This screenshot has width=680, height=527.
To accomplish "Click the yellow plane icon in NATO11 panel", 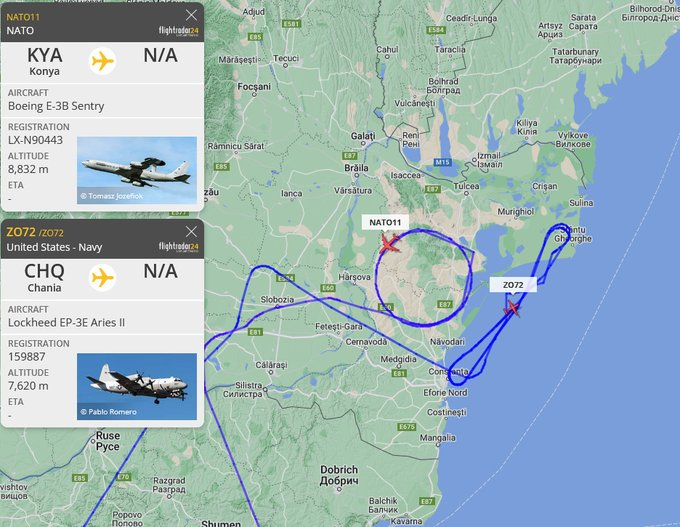I will [102, 61].
